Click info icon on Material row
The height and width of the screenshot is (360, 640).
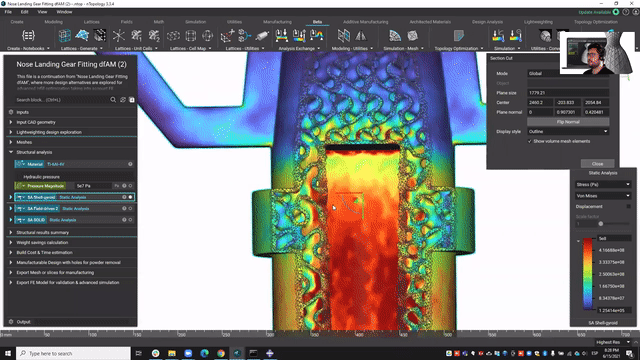pyautogui.click(x=130, y=164)
